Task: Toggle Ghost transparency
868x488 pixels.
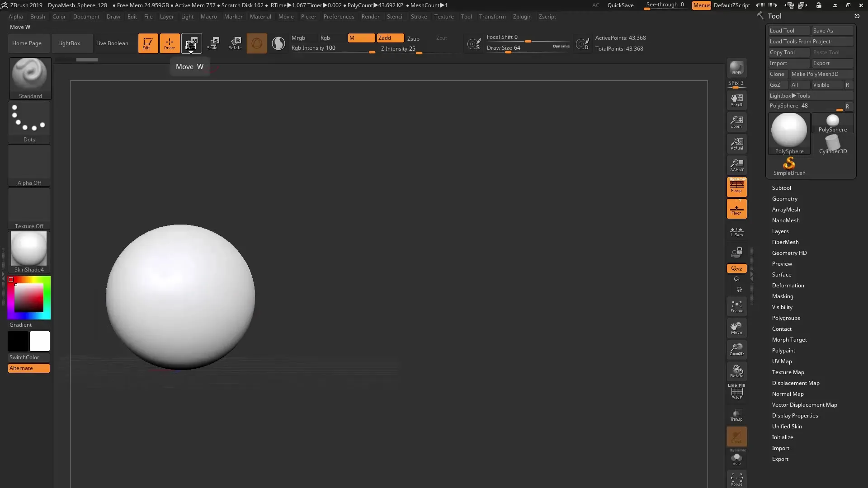Action: tap(736, 436)
